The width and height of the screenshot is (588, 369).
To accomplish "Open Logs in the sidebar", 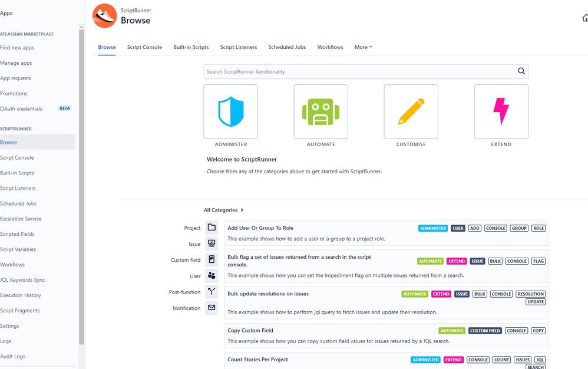I will [6, 341].
